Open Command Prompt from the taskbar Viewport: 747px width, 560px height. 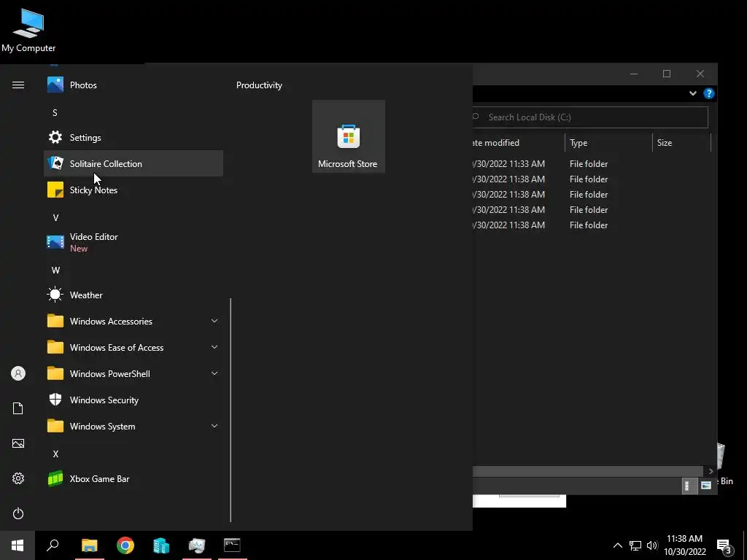tap(232, 545)
